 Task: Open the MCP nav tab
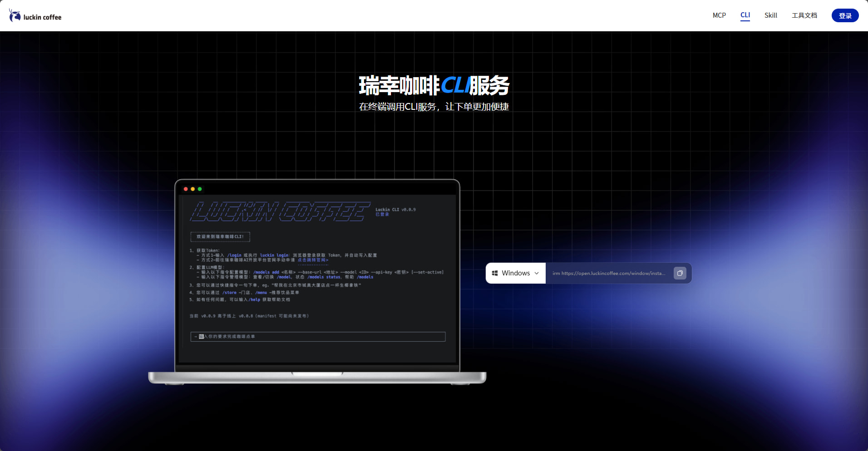(x=719, y=15)
